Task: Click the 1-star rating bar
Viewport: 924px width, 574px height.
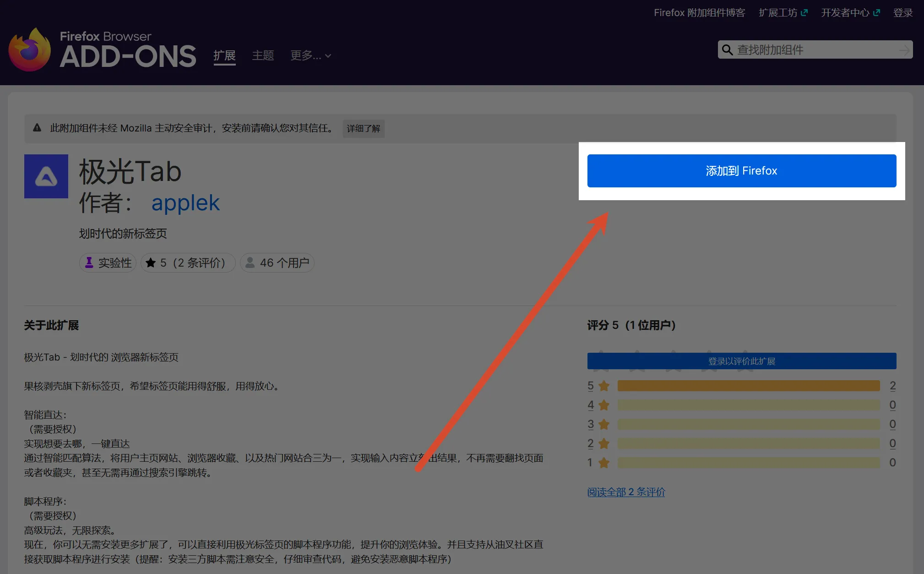Action: point(749,463)
